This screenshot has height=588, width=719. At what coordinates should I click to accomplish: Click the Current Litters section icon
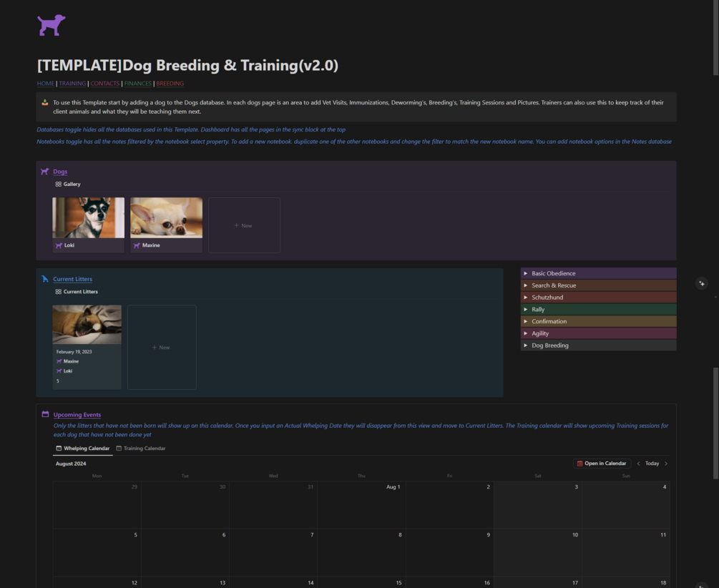(45, 279)
